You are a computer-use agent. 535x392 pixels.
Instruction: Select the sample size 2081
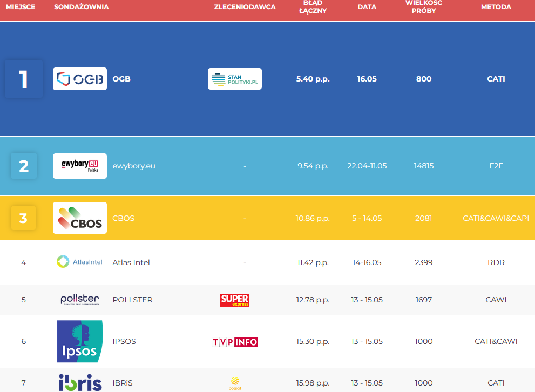424,218
